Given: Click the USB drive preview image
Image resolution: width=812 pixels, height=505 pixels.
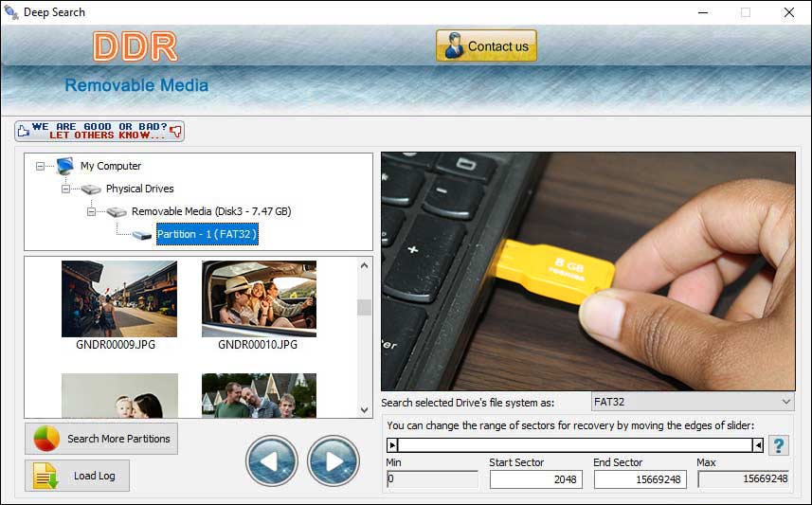Looking at the screenshot, I should pyautogui.click(x=588, y=271).
